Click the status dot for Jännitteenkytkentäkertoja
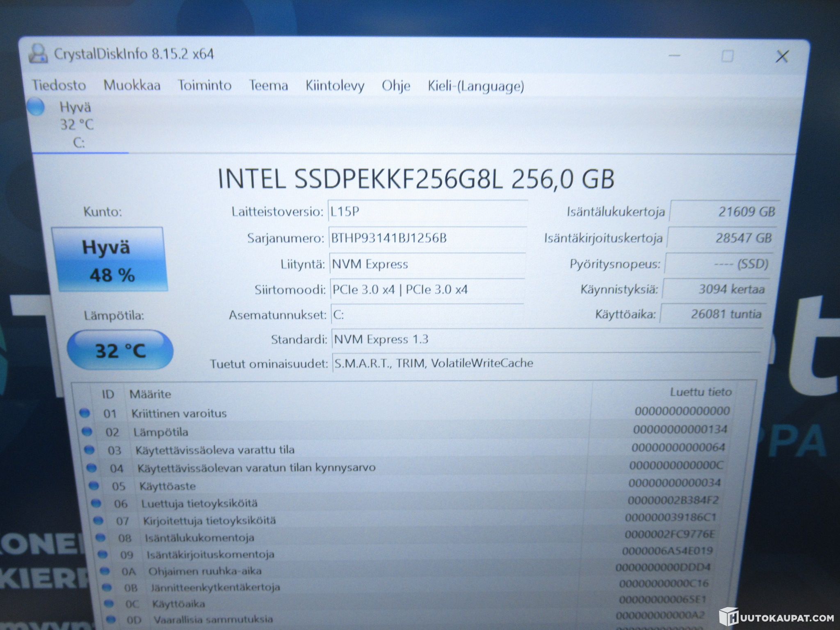Screen dimensions: 840x630 click(x=107, y=587)
